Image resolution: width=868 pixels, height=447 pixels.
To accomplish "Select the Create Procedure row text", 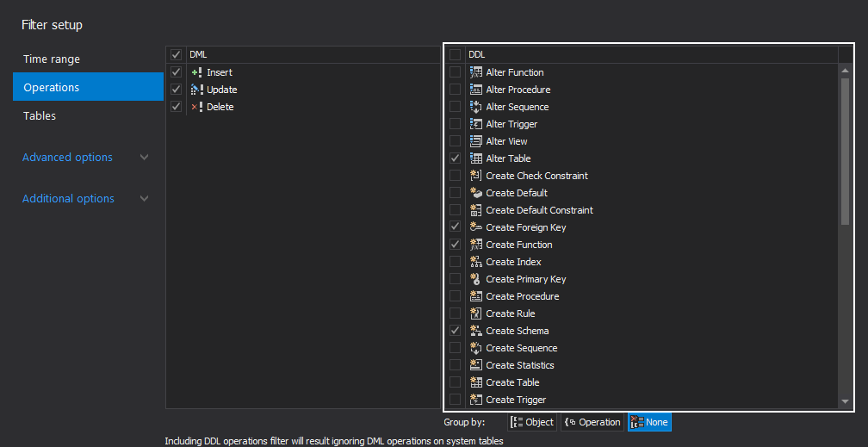I will (523, 296).
